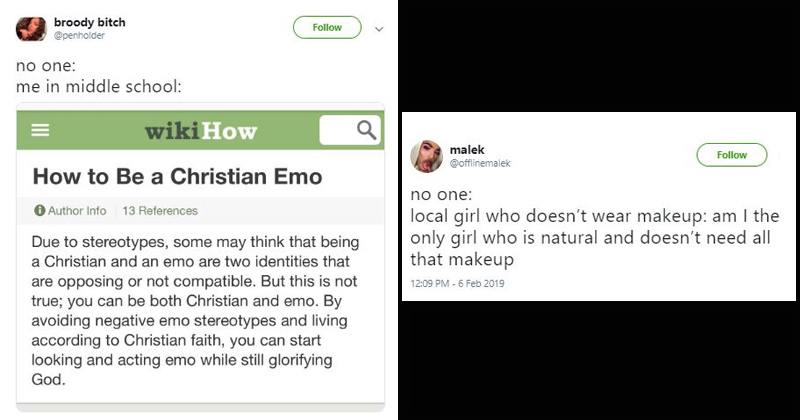Image resolution: width=800 pixels, height=420 pixels.
Task: Open the malek display name
Action: tap(467, 149)
